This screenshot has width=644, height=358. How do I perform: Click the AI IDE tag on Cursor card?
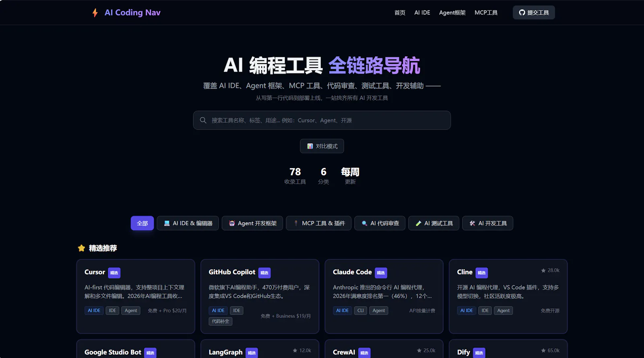94,311
